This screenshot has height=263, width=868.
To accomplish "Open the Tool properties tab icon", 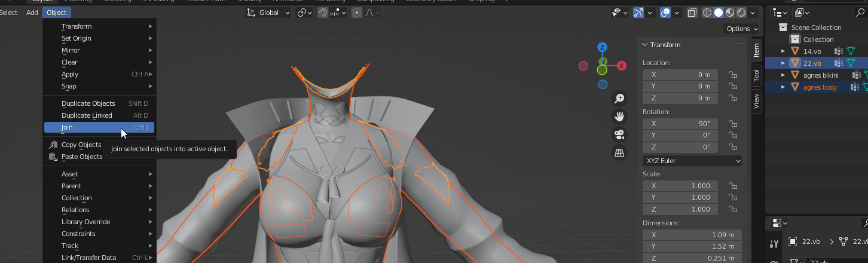I will [x=774, y=243].
